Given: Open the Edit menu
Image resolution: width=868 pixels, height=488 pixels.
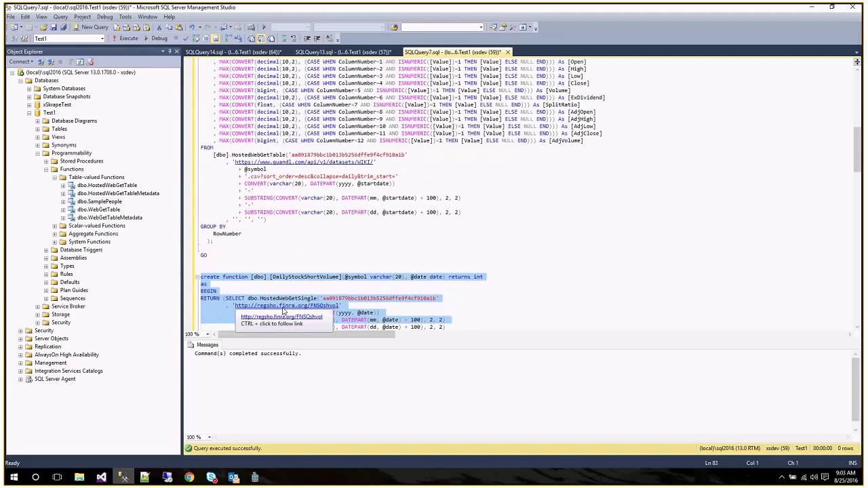Looking at the screenshot, I should coord(25,16).
